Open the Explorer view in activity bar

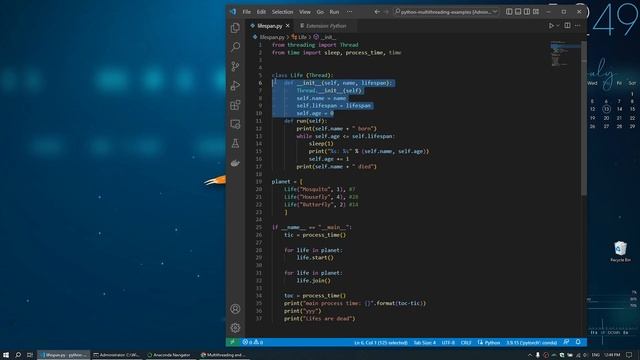235,27
